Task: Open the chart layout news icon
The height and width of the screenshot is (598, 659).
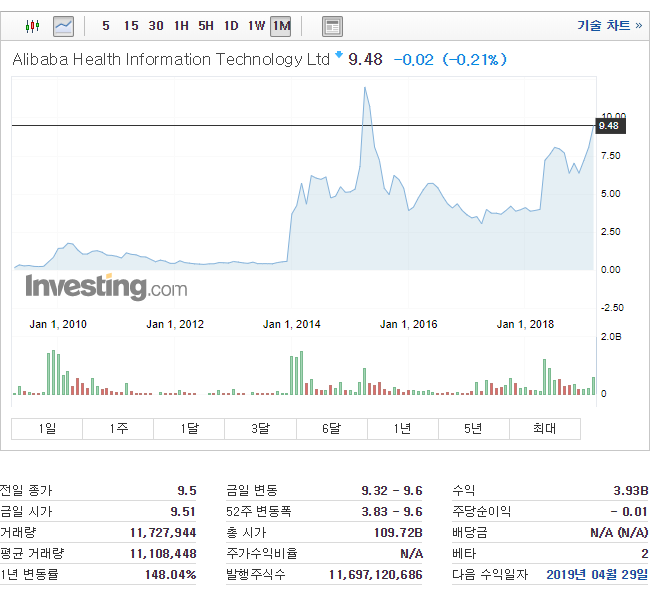Action: [332, 26]
